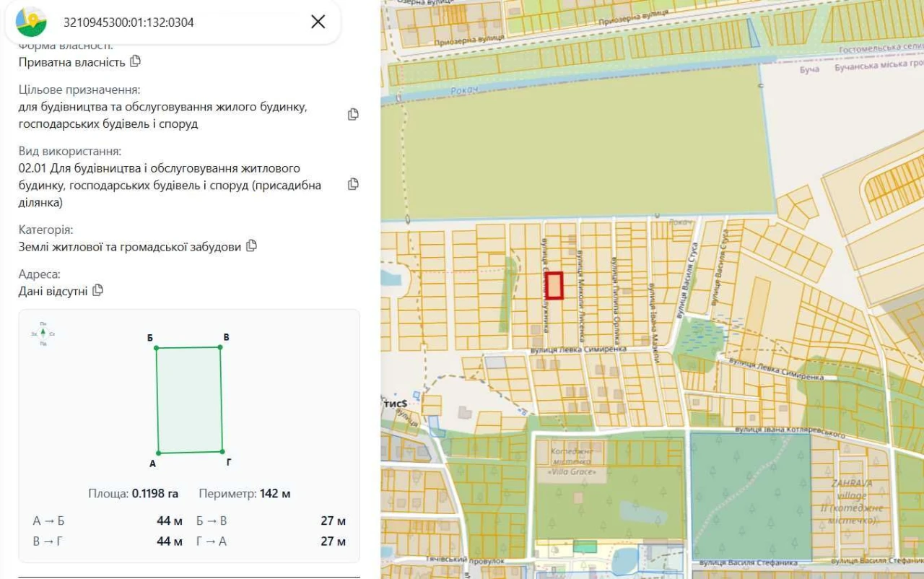Click the 'Категорія:' field label
Viewport: 924px width, 579px height.
point(45,230)
